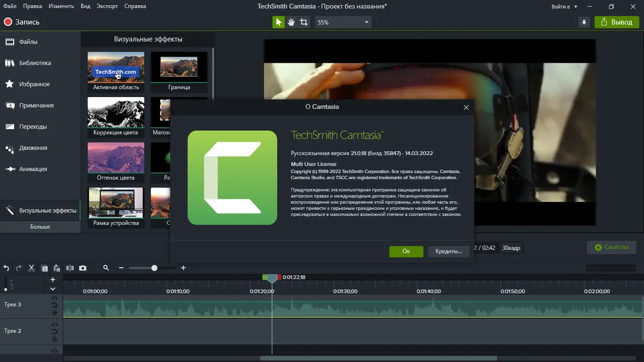Toggle the magnet snap on Track 3
The width and height of the screenshot is (644, 362).
[55, 305]
